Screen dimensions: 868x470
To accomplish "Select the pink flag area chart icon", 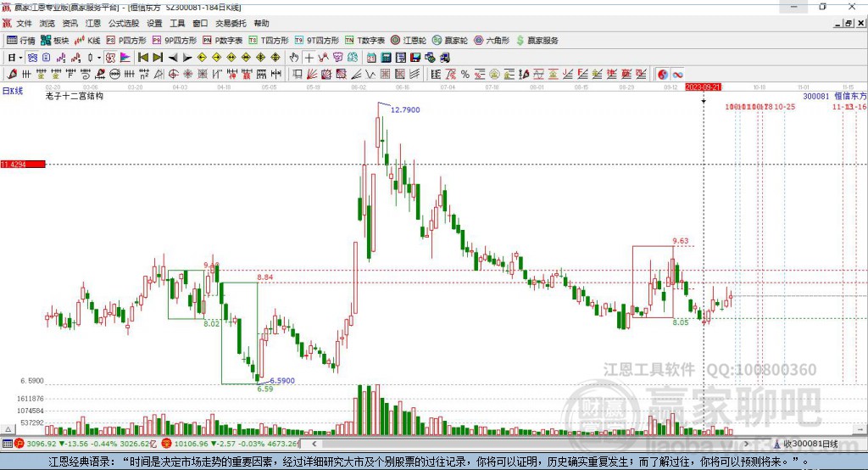I will pos(125,58).
